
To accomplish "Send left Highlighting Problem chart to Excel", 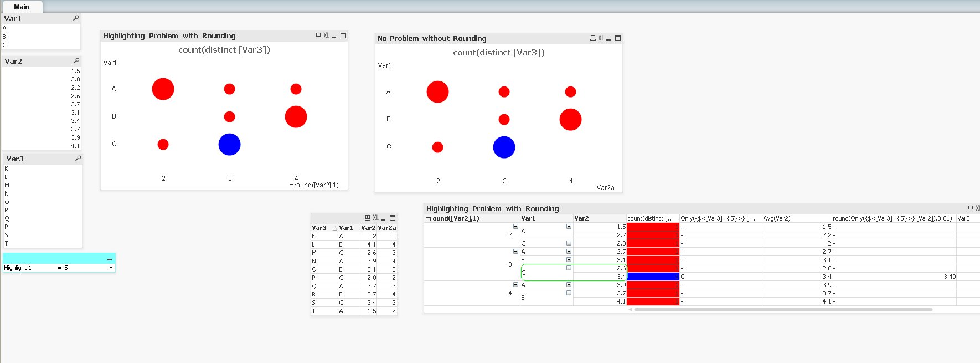I will tap(326, 35).
